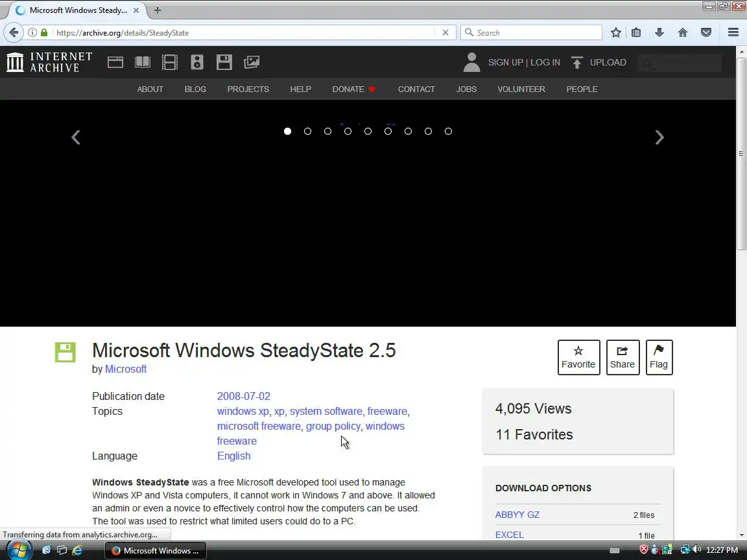
Task: Go back with browser back arrow
Action: (x=14, y=32)
